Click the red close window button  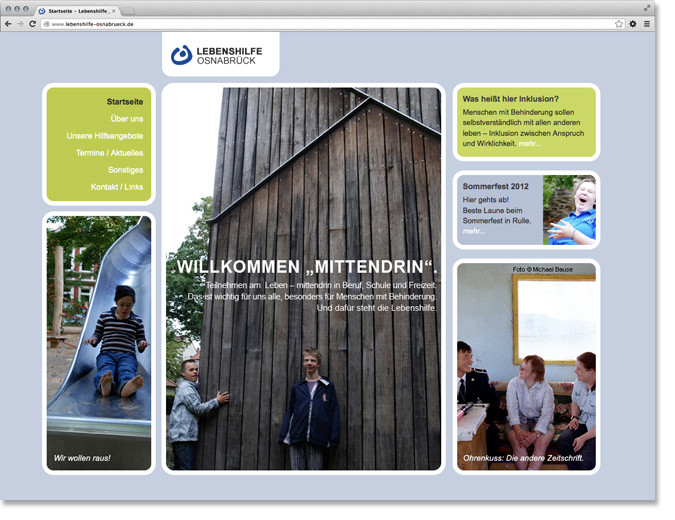[8, 9]
